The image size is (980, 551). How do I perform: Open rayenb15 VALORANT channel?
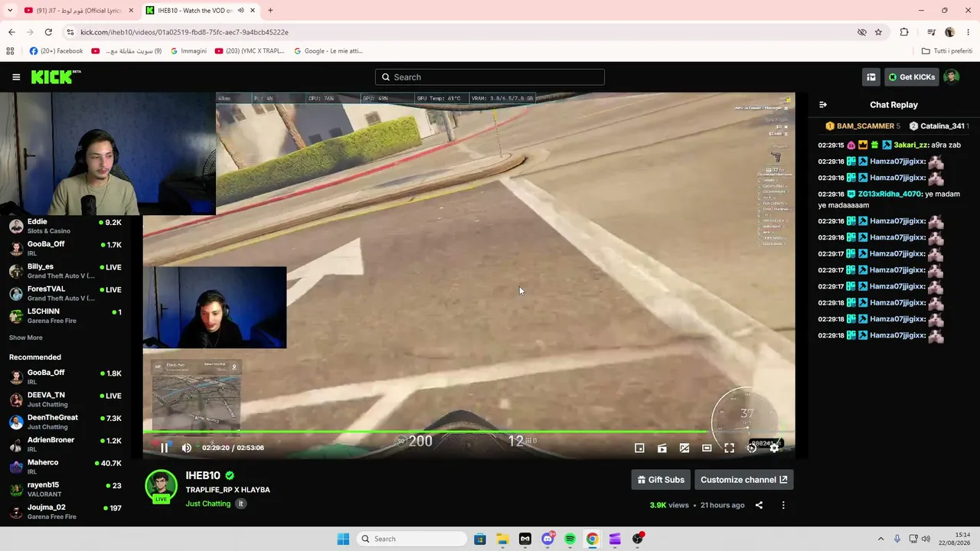click(67, 489)
